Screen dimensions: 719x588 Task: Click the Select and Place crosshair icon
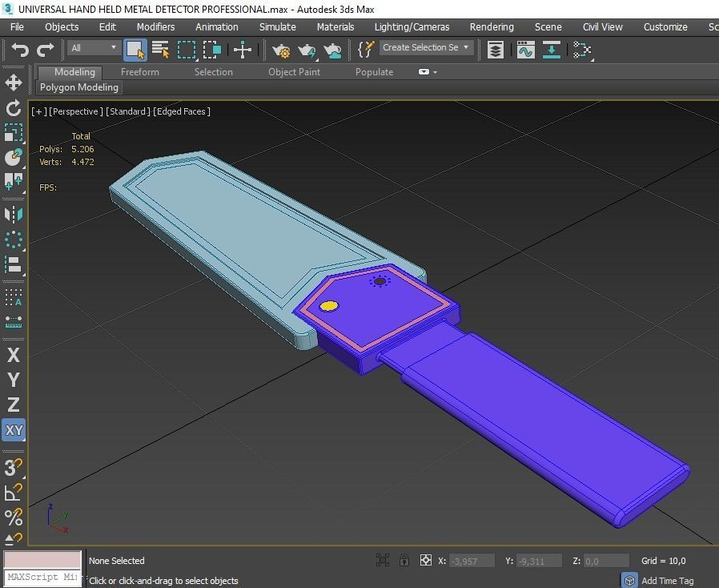(x=243, y=50)
